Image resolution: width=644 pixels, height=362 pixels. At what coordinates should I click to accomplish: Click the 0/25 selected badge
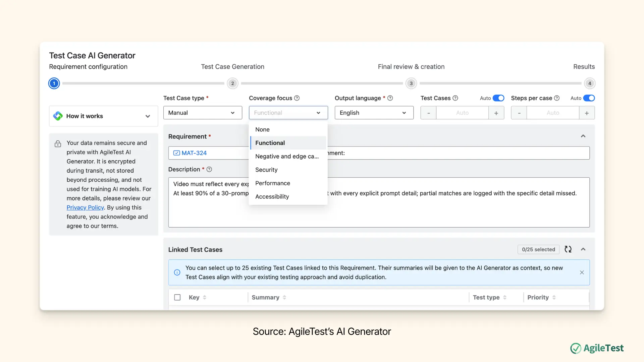coord(538,249)
